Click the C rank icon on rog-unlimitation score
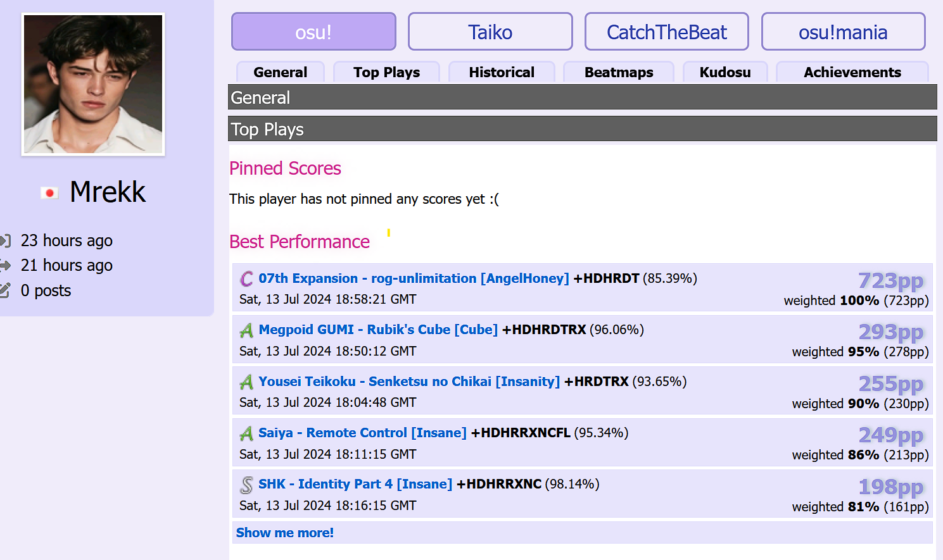This screenshot has height=560, width=943. [x=246, y=279]
